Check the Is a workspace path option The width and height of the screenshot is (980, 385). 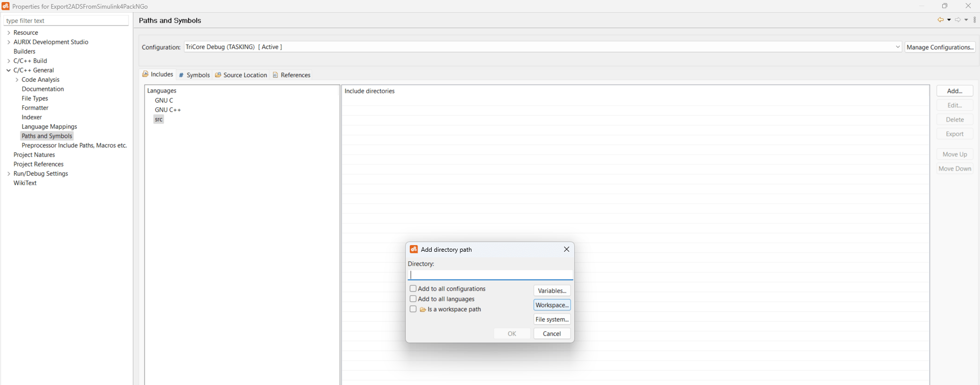point(413,309)
